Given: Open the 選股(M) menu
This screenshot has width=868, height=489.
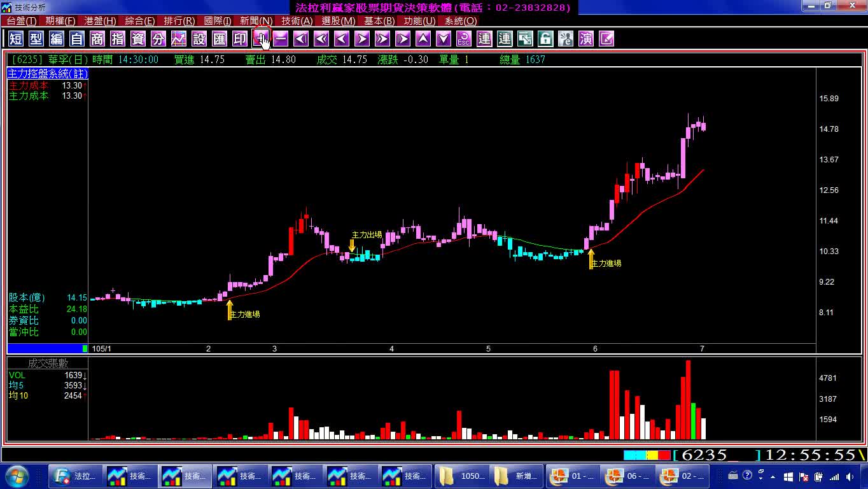Looking at the screenshot, I should click(x=339, y=21).
